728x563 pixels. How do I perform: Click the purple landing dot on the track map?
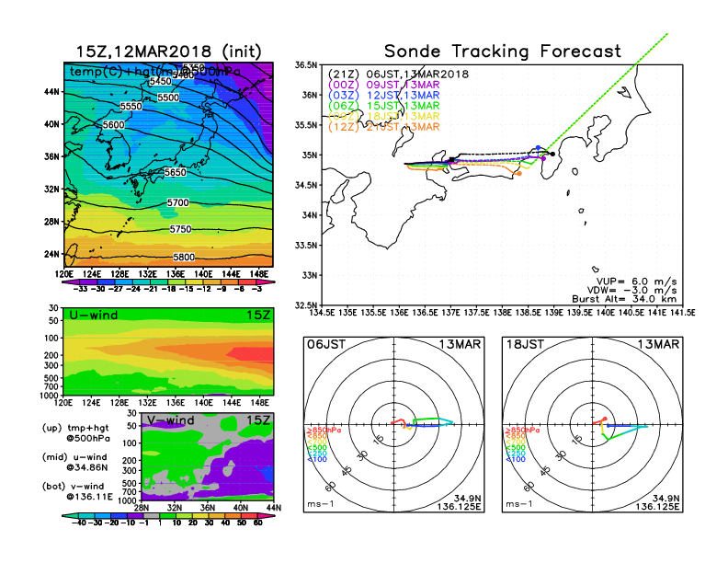[x=543, y=159]
